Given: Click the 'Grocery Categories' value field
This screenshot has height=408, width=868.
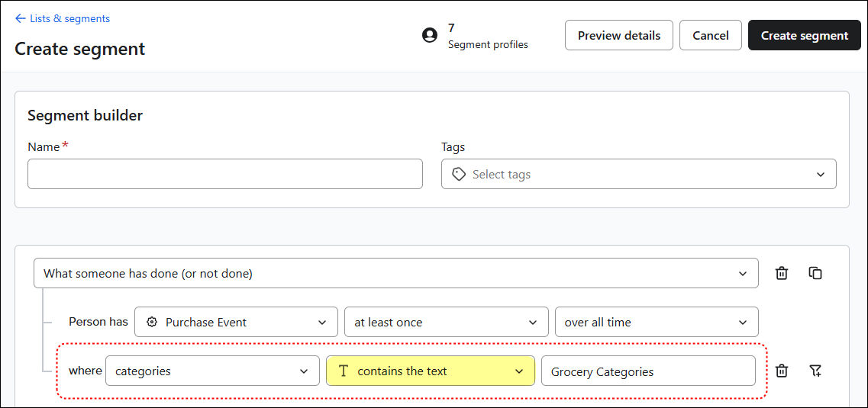Looking at the screenshot, I should (x=647, y=371).
